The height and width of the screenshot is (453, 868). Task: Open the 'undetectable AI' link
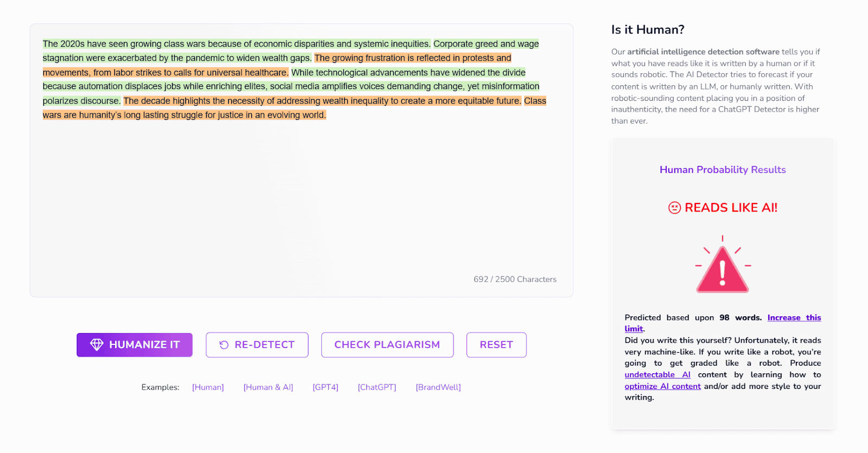coord(657,375)
